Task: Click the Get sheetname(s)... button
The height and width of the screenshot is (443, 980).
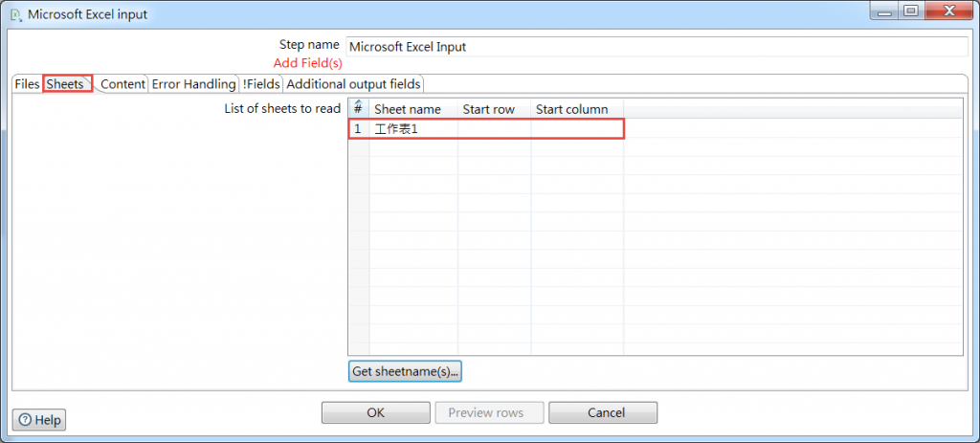Action: pyautogui.click(x=405, y=371)
